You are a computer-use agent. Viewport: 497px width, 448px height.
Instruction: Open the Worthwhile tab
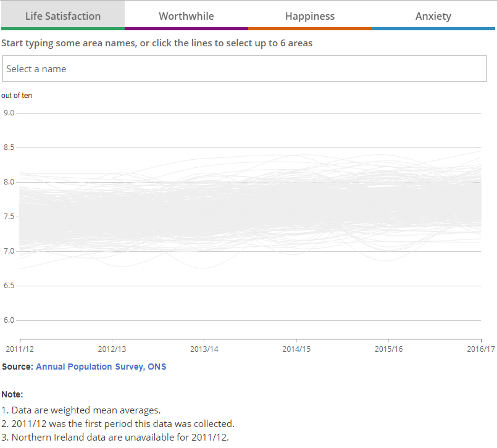click(186, 16)
